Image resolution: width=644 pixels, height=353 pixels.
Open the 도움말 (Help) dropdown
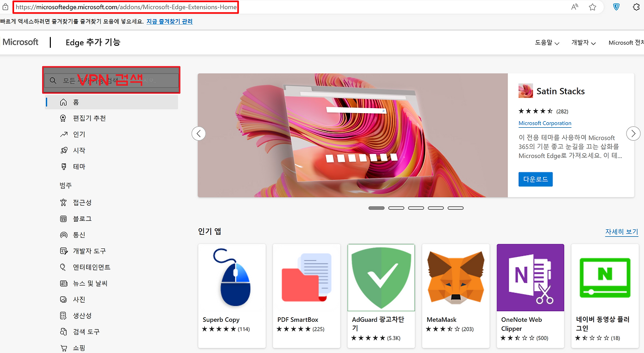(x=546, y=43)
